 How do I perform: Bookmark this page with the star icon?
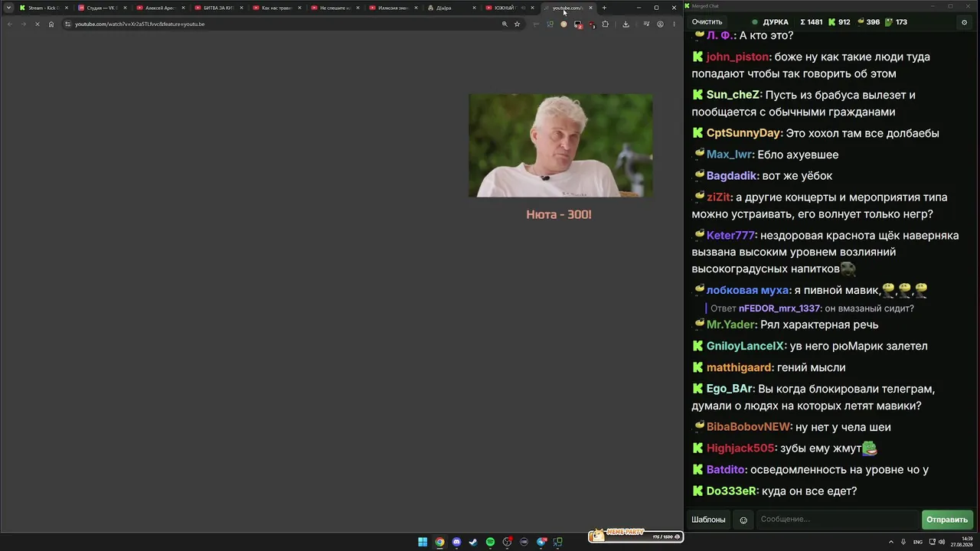point(517,24)
